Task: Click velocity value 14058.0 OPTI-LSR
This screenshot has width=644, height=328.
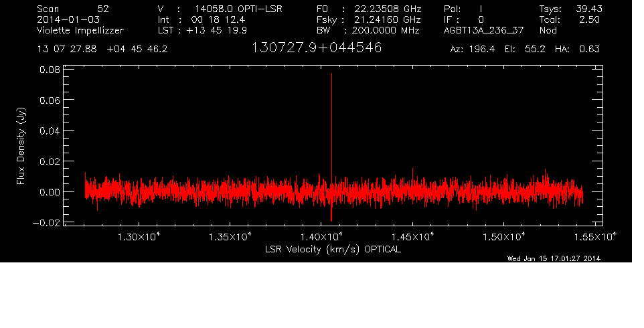Action: 238,9
